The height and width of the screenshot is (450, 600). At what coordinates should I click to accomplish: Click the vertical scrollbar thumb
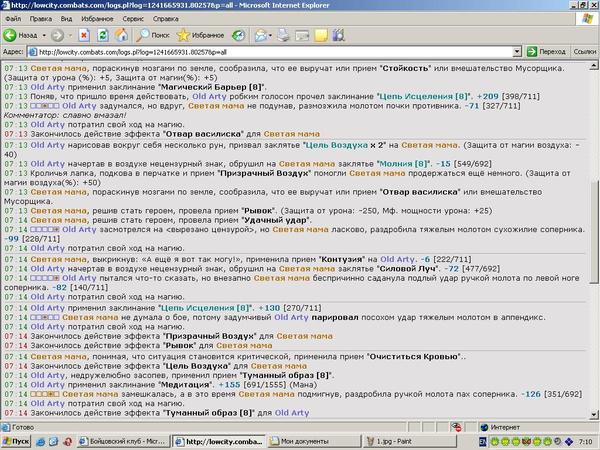click(593, 230)
